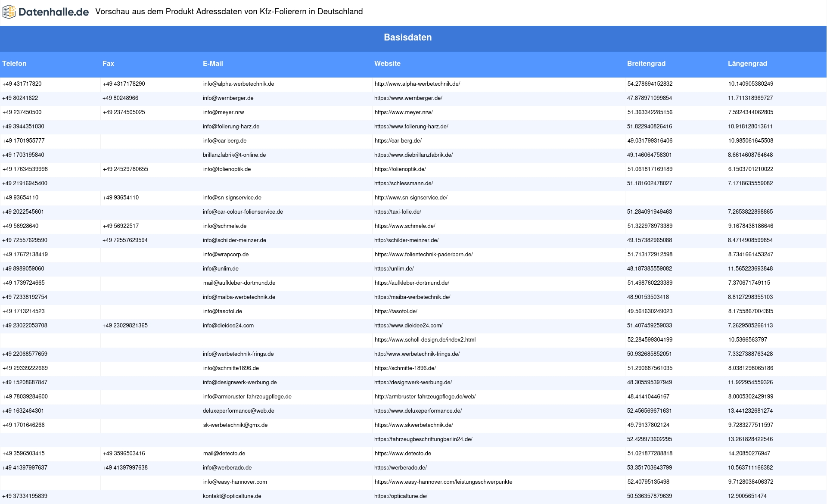The height and width of the screenshot is (504, 827).
Task: Select phone number +49 431717820
Action: tap(22, 84)
